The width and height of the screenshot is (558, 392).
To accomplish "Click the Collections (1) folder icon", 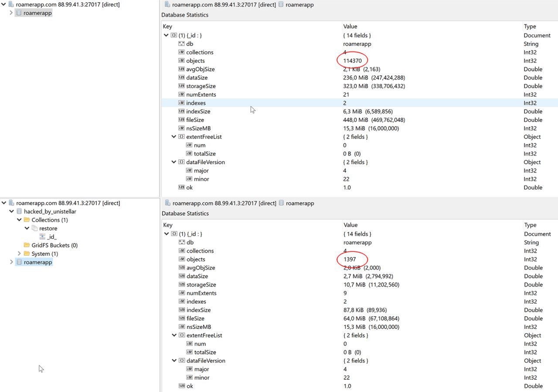I will pyautogui.click(x=27, y=220).
